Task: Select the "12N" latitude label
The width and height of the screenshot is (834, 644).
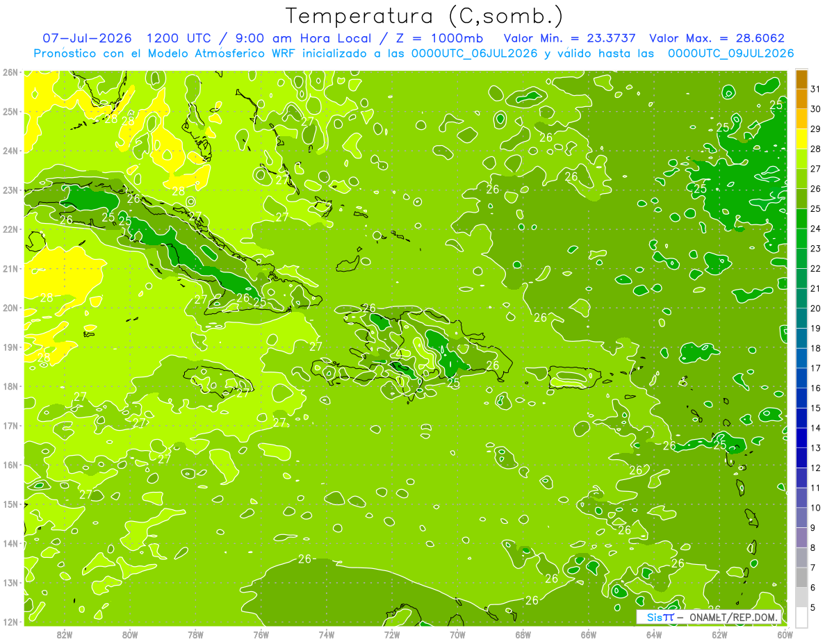Action: (10, 622)
